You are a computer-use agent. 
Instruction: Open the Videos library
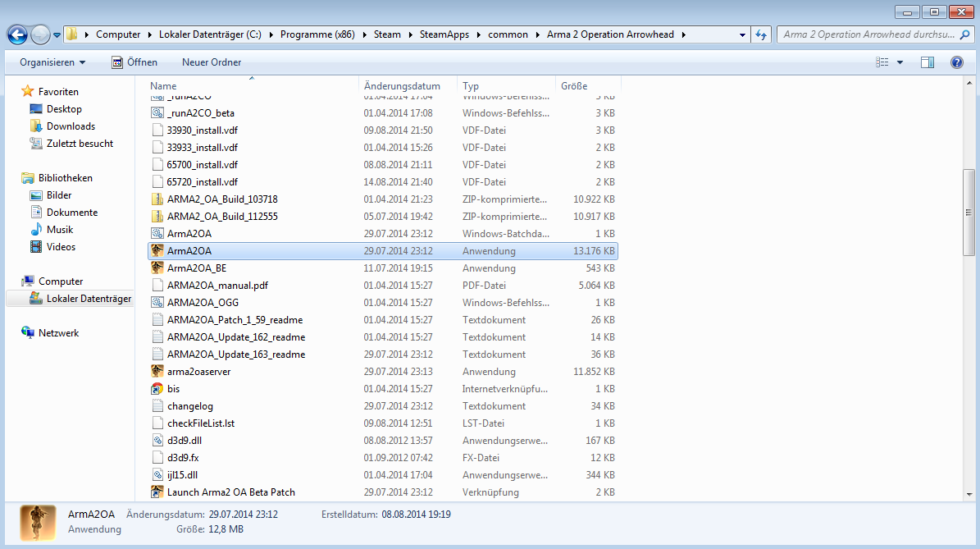[61, 247]
